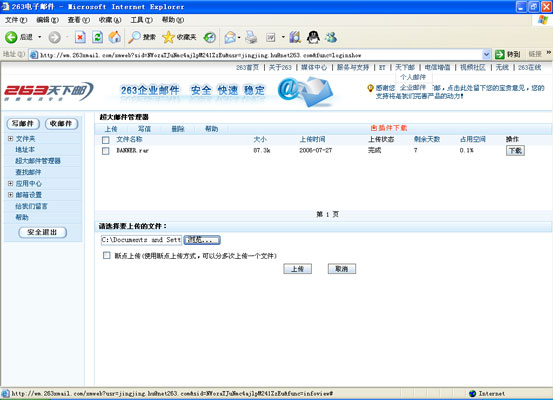Click the Search magnifier toolbar icon
The height and width of the screenshot is (400, 554).
(x=134, y=37)
